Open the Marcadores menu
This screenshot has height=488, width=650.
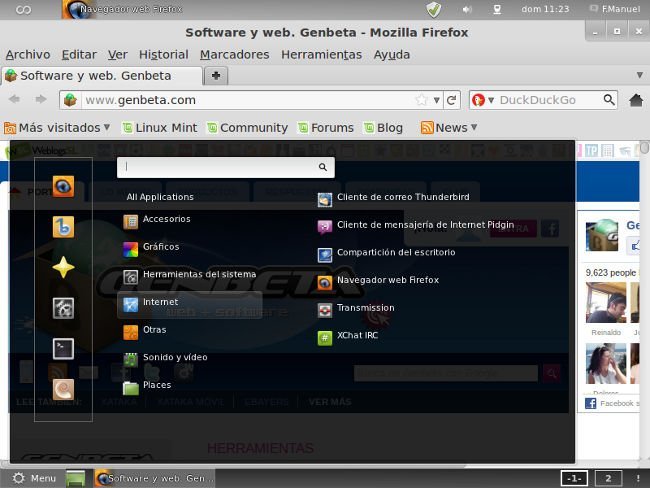[234, 55]
